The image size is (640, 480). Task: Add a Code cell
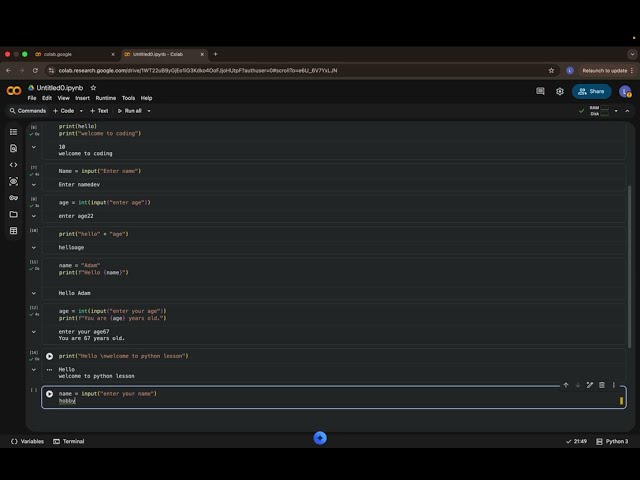64,111
